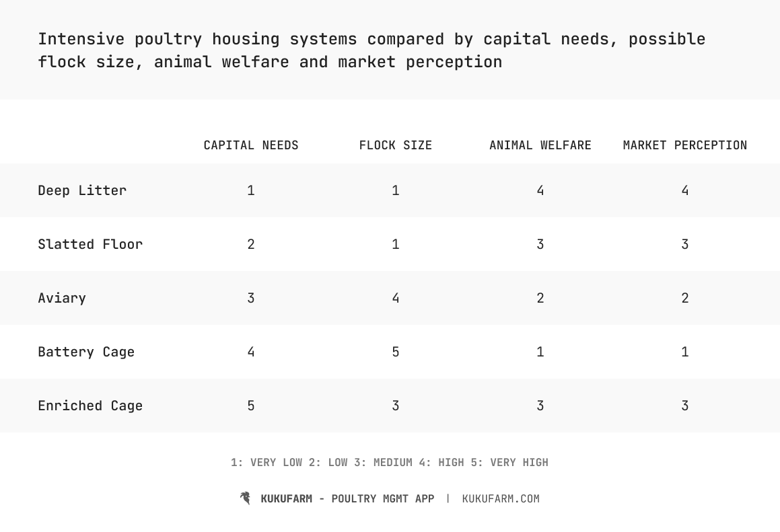
Task: Select the Enriched Cage row label
Action: pyautogui.click(x=90, y=406)
